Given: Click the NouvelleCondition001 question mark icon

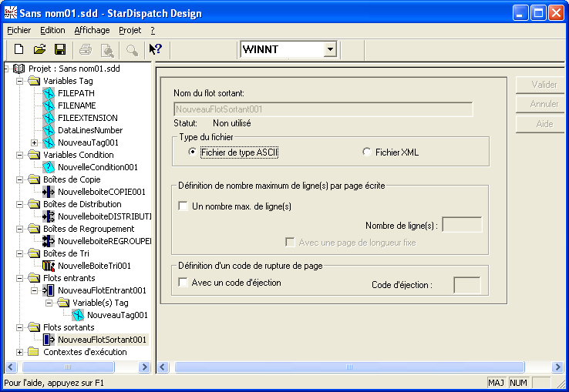Looking at the screenshot, I should (49, 167).
